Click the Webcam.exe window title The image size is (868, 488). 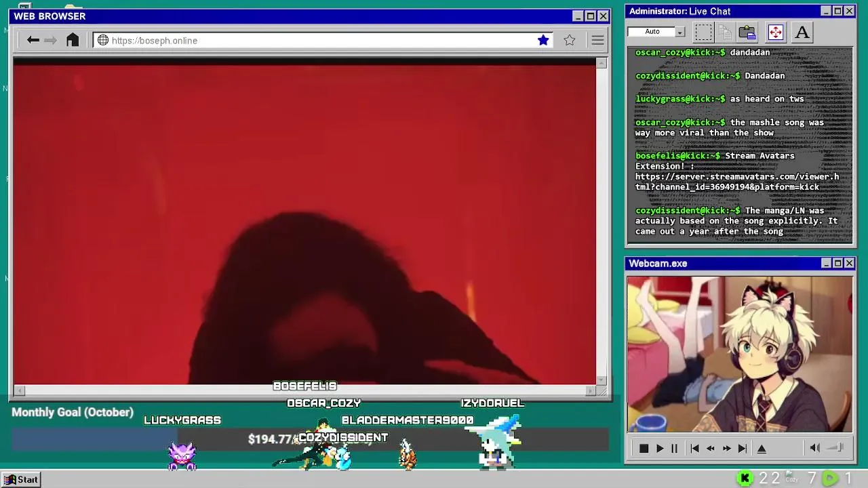(658, 263)
